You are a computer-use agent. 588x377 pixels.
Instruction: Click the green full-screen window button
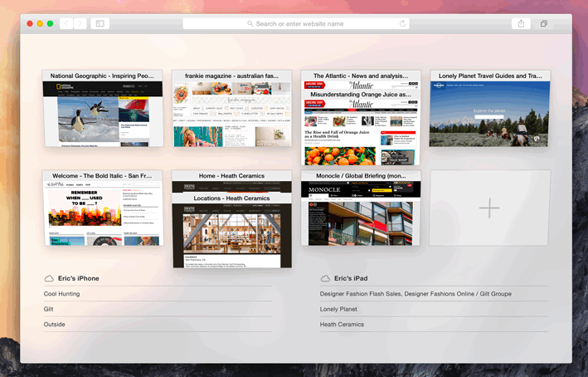point(50,23)
